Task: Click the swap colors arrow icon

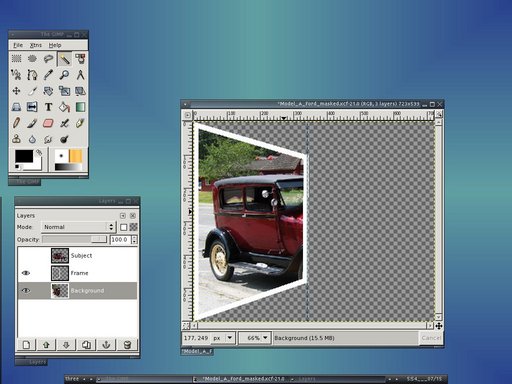Action: point(39,153)
